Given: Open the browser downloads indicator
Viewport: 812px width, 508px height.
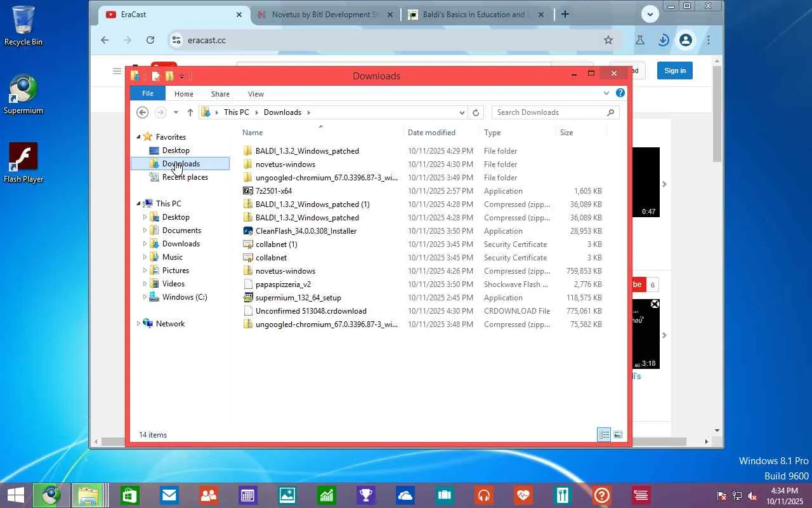Looking at the screenshot, I should [663, 40].
